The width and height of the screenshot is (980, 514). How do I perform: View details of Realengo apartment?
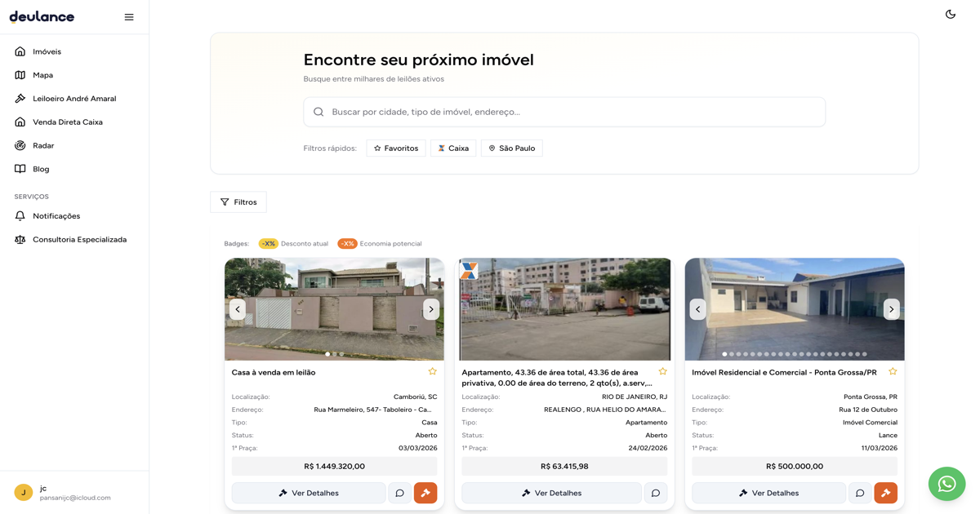coord(552,493)
